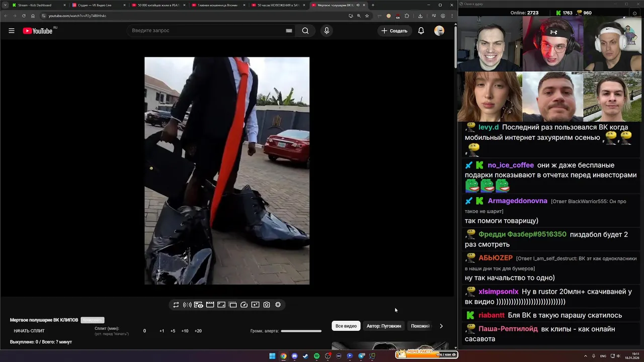The width and height of the screenshot is (644, 362).
Task: Show more chips with the right chevron
Action: point(441,326)
